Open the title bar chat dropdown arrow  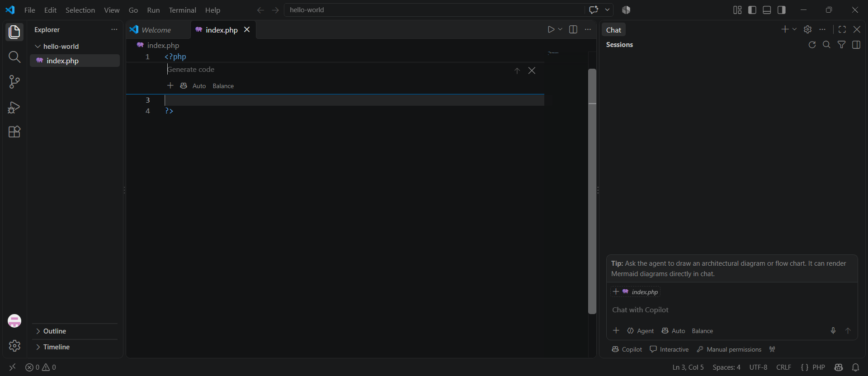tap(607, 10)
